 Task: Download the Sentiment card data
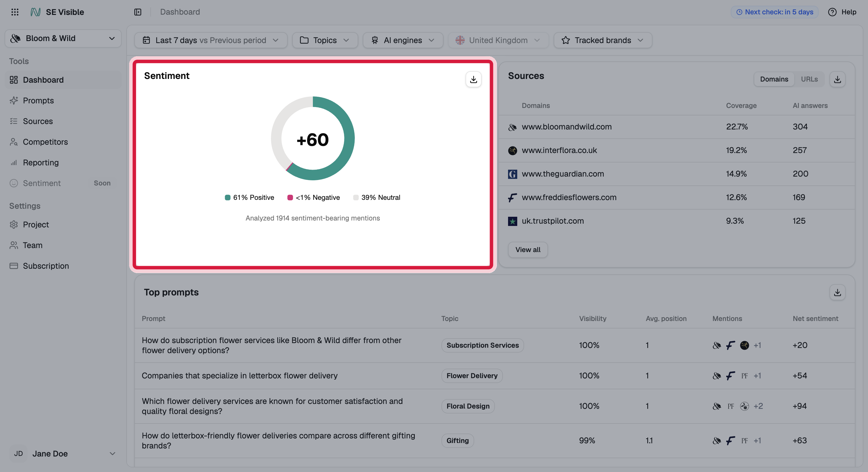coord(473,79)
